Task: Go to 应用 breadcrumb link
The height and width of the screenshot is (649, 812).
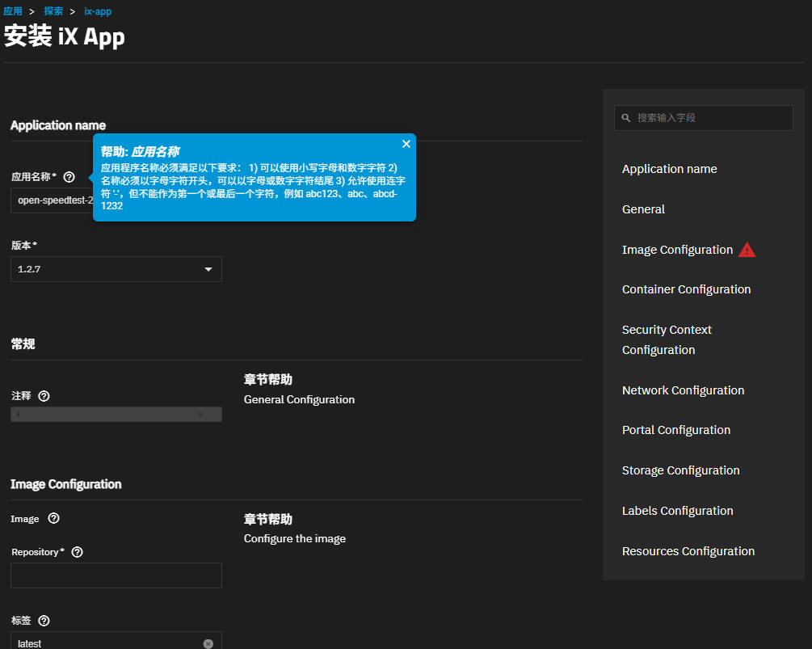Action: [13, 11]
